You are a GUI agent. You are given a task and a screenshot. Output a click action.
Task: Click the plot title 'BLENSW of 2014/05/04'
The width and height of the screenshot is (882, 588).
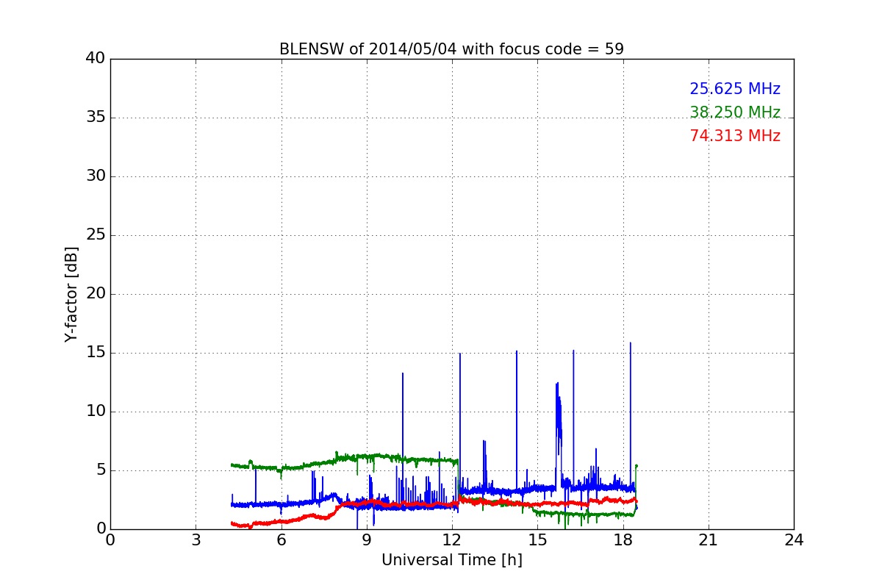[x=451, y=49]
